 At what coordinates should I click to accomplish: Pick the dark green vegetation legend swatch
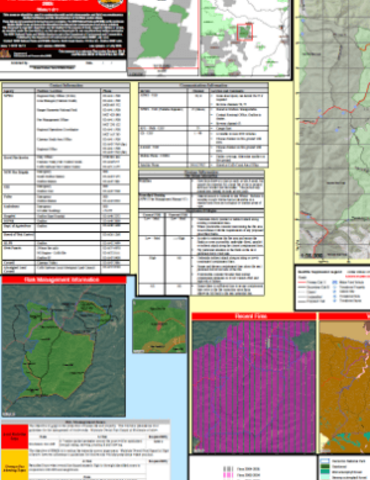(x=324, y=466)
